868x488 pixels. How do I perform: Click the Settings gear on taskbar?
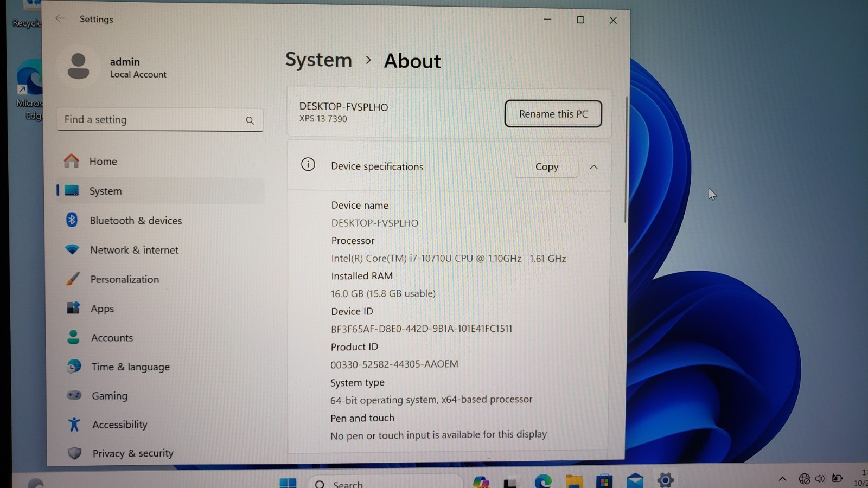(666, 480)
